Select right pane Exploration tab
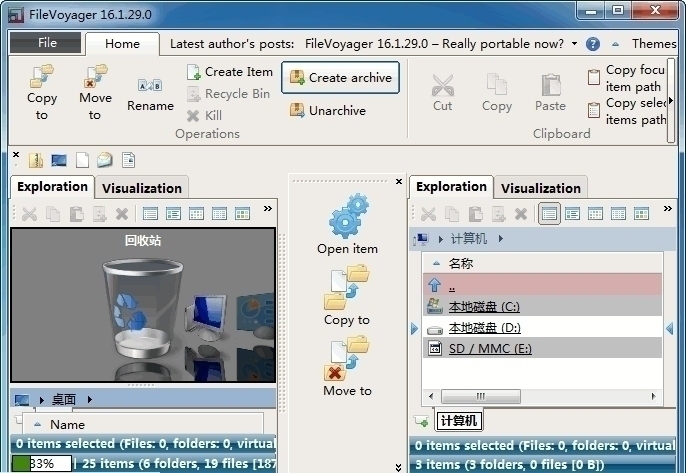 pos(451,187)
